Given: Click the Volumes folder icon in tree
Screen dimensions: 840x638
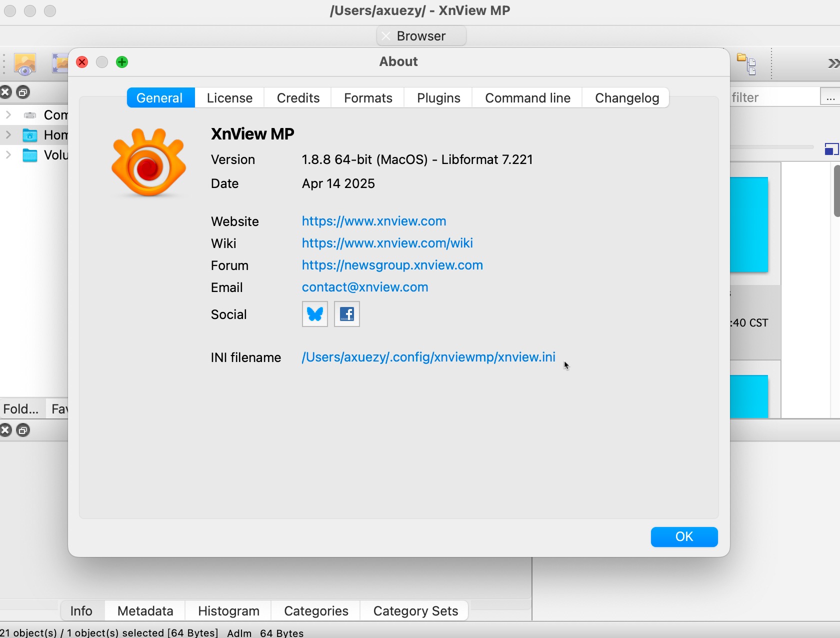Looking at the screenshot, I should [30, 155].
